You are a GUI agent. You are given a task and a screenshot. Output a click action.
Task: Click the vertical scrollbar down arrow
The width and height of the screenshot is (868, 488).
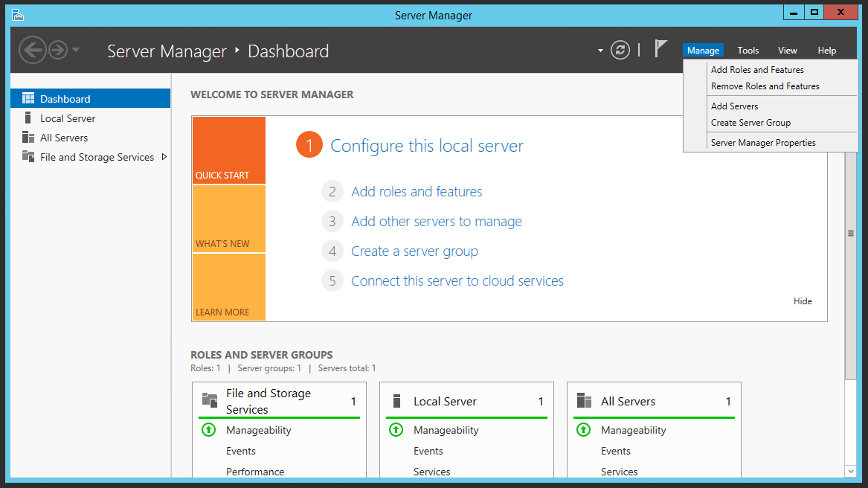(x=851, y=471)
